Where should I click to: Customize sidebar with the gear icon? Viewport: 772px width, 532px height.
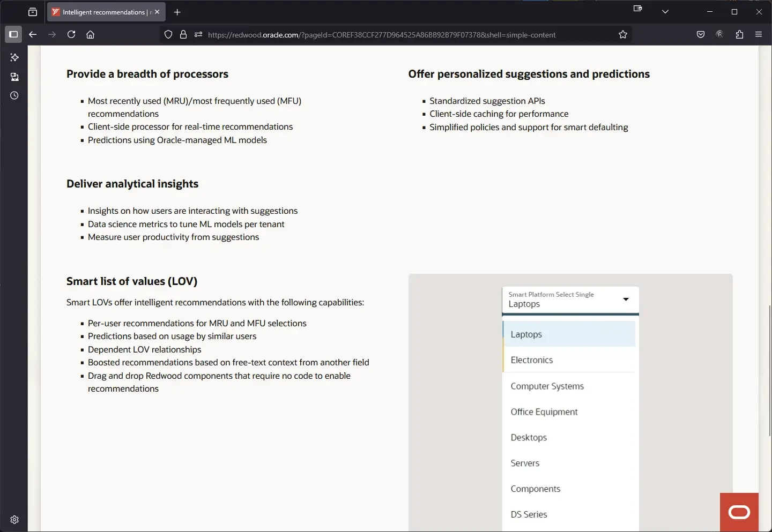coord(14,520)
